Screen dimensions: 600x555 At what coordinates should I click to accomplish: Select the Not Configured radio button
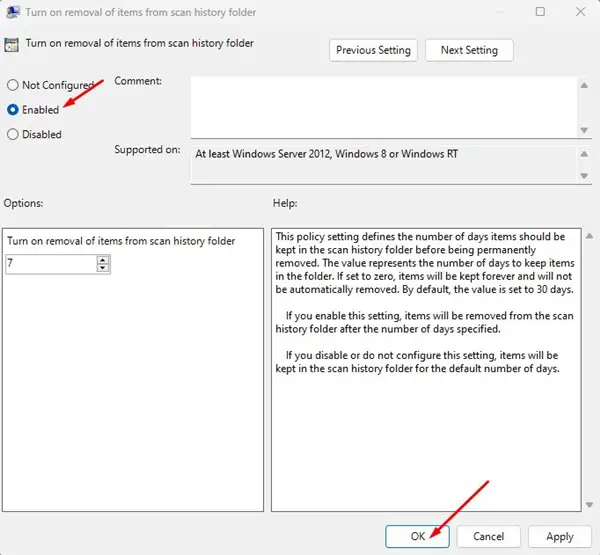pyautogui.click(x=13, y=85)
